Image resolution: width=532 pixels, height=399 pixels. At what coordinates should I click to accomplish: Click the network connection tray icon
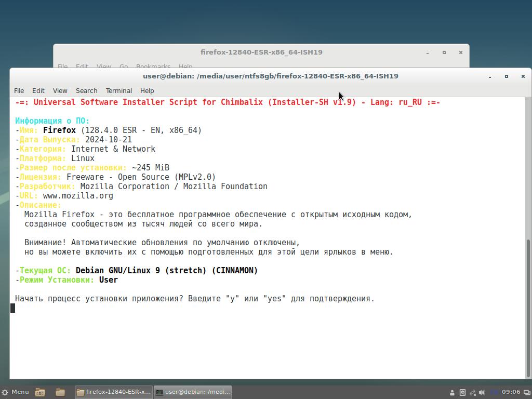click(x=472, y=393)
